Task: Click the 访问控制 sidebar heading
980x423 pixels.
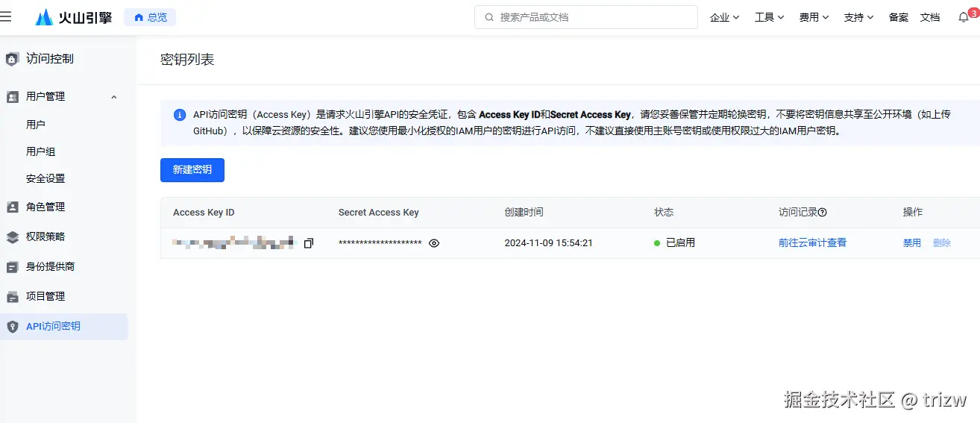Action: (50, 59)
